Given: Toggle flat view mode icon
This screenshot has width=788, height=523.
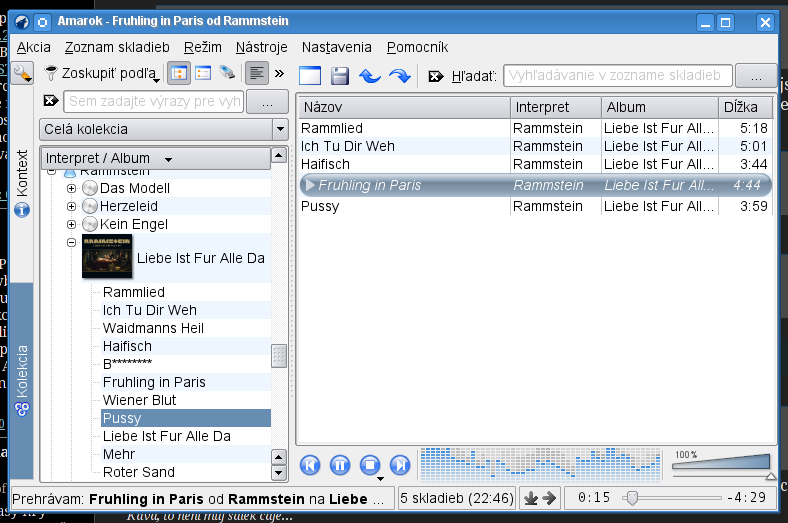Looking at the screenshot, I should 203,73.
